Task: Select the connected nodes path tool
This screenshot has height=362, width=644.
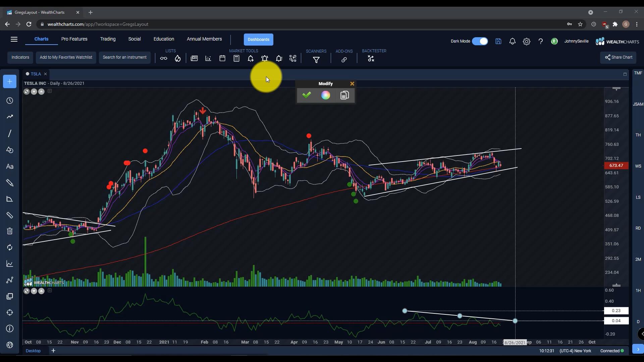Action: point(10,280)
